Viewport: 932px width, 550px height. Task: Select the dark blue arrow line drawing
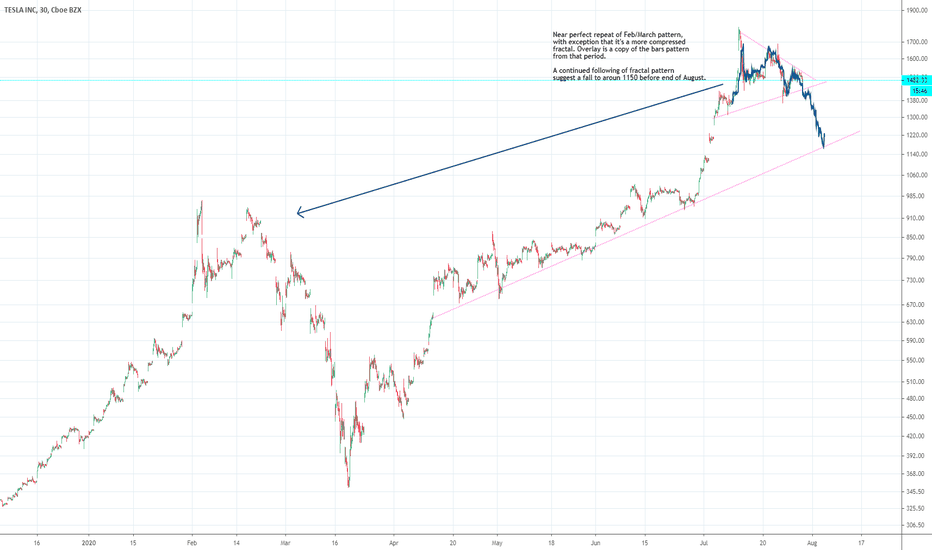tap(510, 149)
